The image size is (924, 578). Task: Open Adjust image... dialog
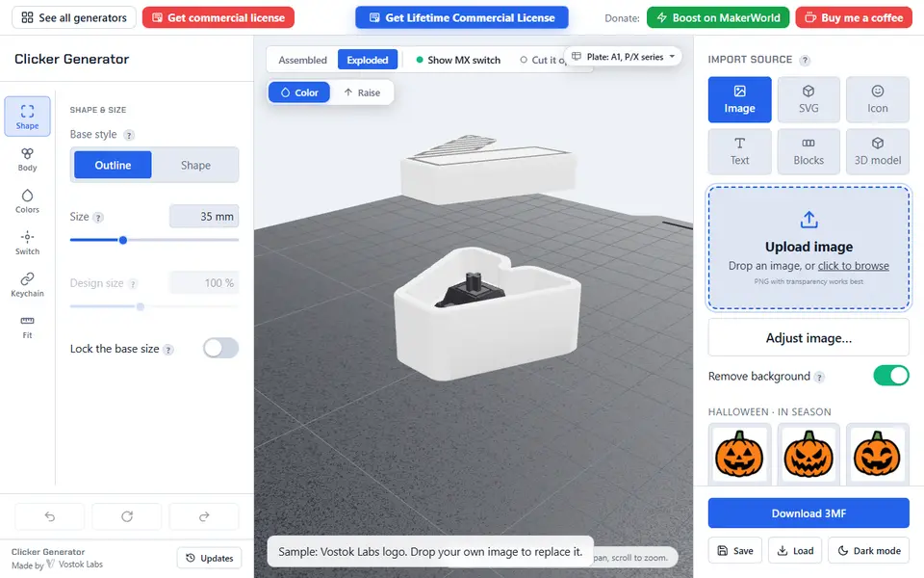click(808, 338)
